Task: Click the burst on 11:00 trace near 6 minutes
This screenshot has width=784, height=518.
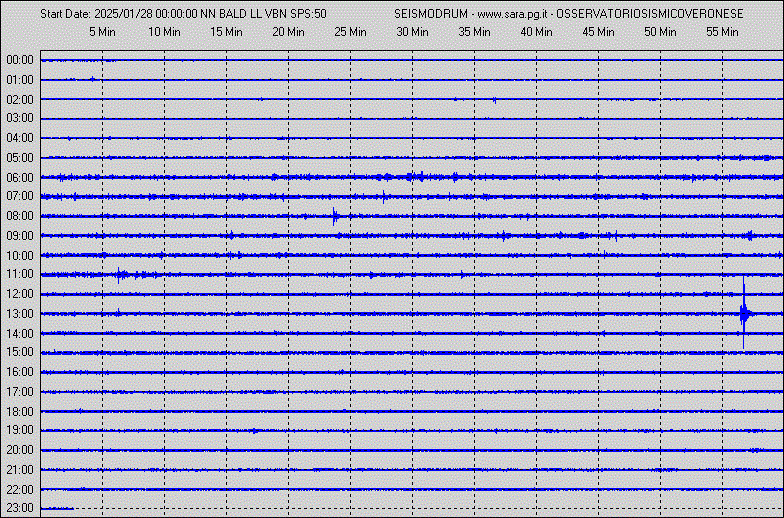Action: coord(120,274)
